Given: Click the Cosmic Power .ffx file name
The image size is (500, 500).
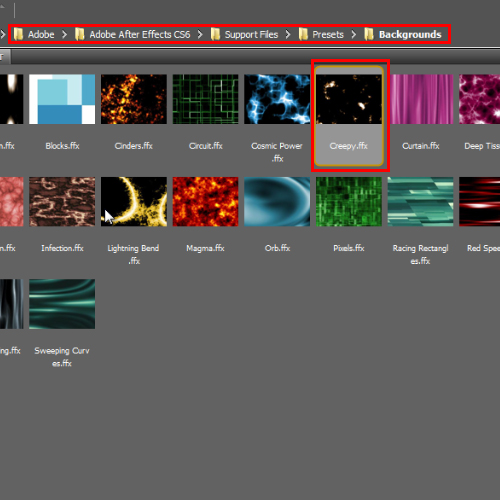Looking at the screenshot, I should point(277,152).
